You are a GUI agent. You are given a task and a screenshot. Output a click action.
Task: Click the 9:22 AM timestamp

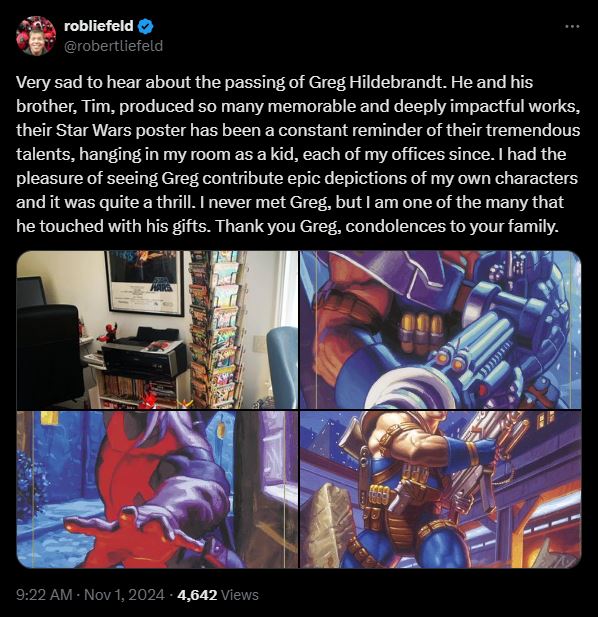(x=44, y=595)
